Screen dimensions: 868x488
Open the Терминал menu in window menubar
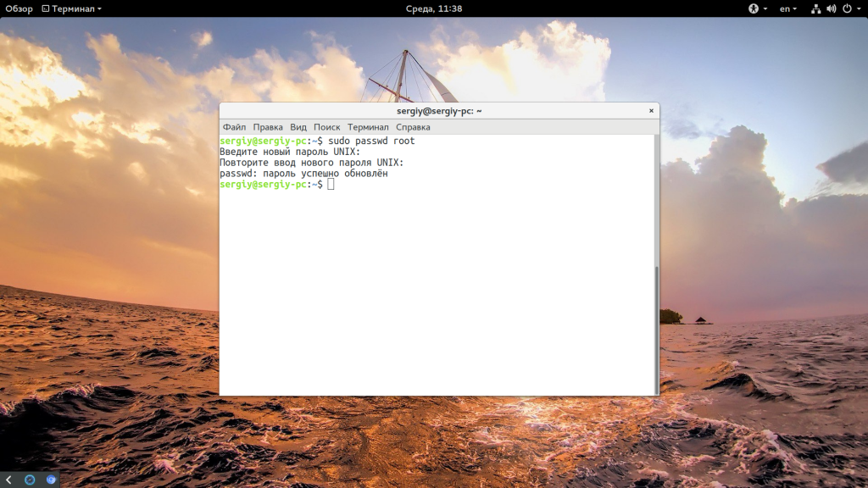click(368, 127)
